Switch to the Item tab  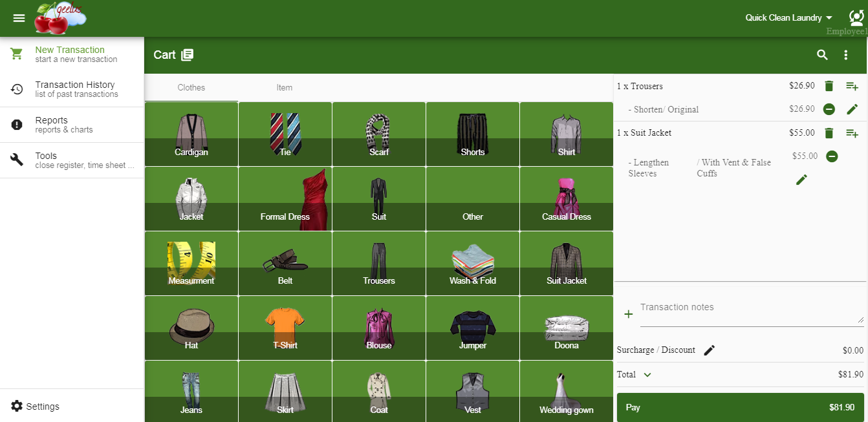point(285,88)
